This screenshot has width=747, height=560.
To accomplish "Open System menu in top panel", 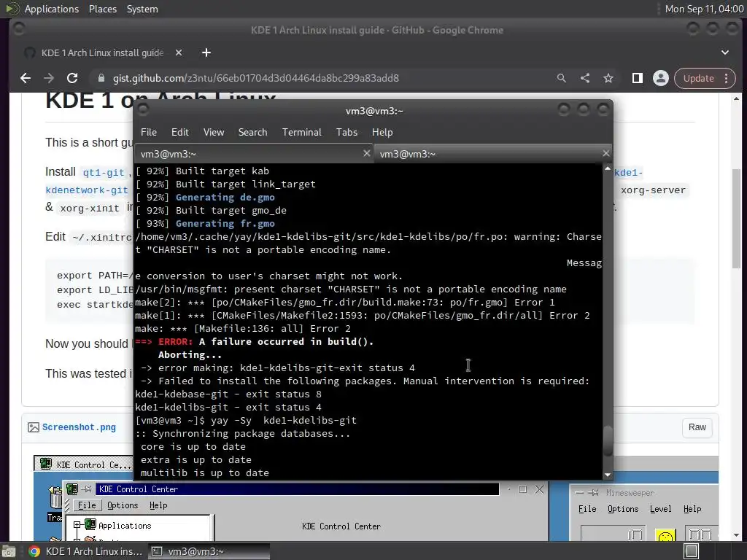I will coord(142,9).
